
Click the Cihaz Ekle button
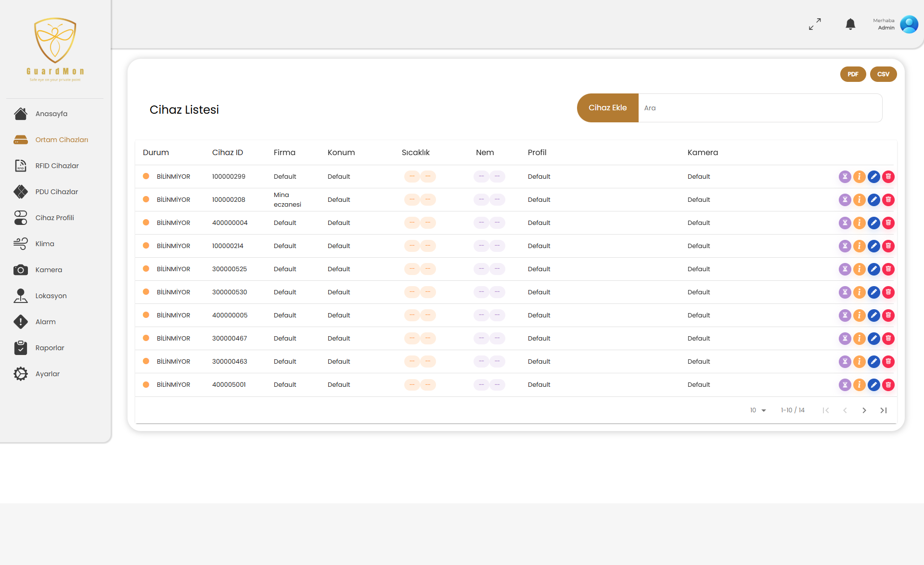point(607,108)
